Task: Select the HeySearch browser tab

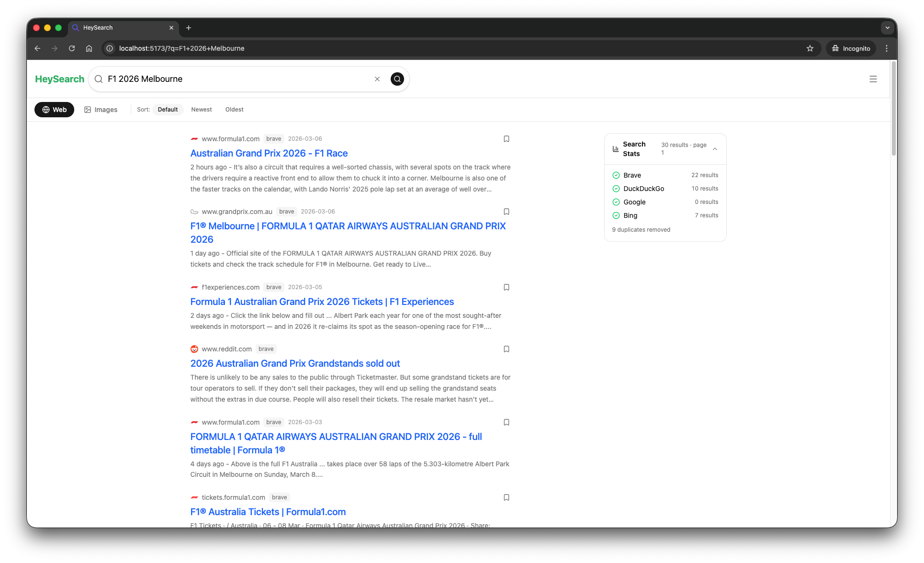Action: (x=124, y=28)
